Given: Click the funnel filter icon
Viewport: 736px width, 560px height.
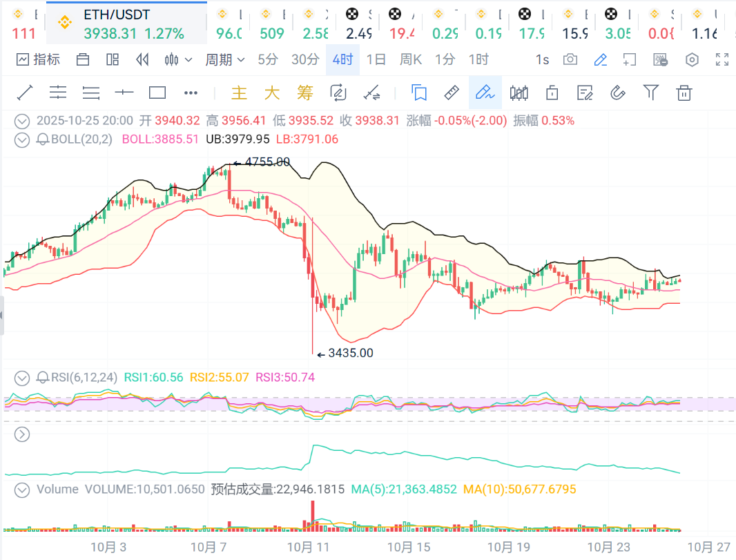Looking at the screenshot, I should [x=650, y=93].
